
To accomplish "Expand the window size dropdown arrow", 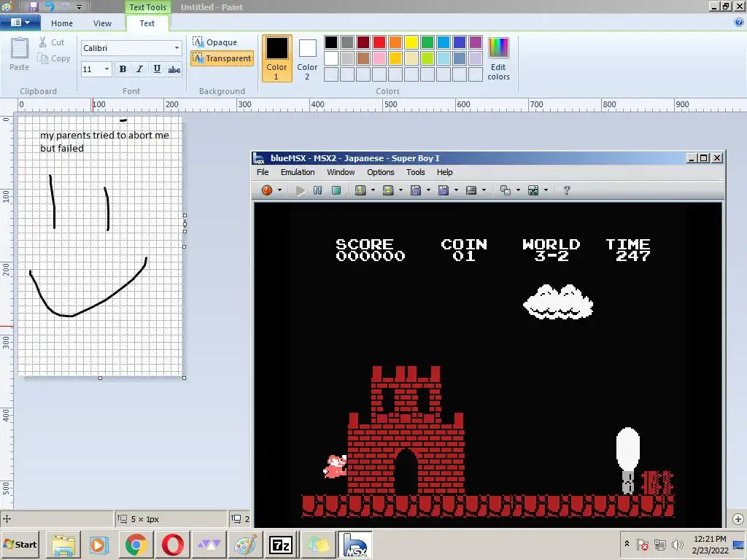I will click(x=519, y=190).
